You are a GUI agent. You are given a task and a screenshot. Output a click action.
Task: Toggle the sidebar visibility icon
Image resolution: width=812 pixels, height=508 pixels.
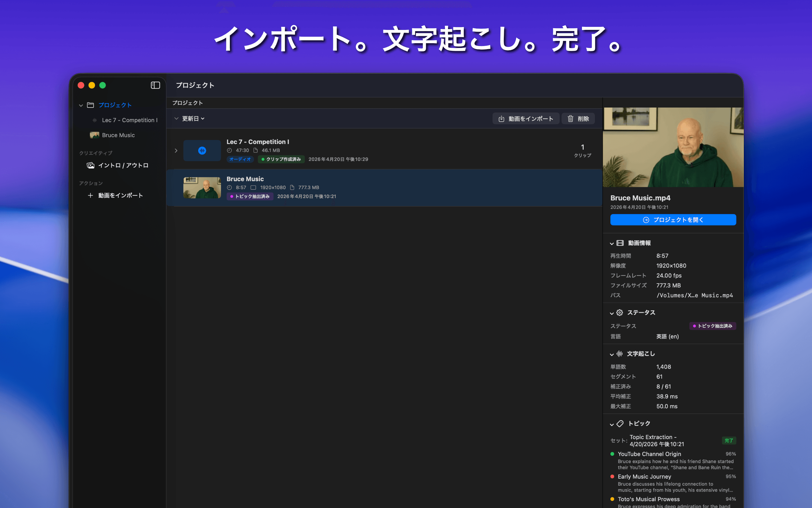pyautogui.click(x=155, y=85)
